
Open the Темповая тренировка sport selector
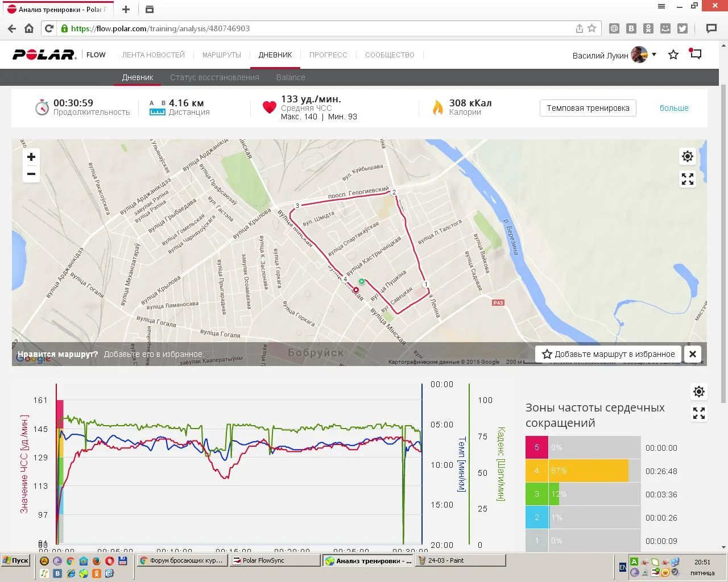click(588, 108)
